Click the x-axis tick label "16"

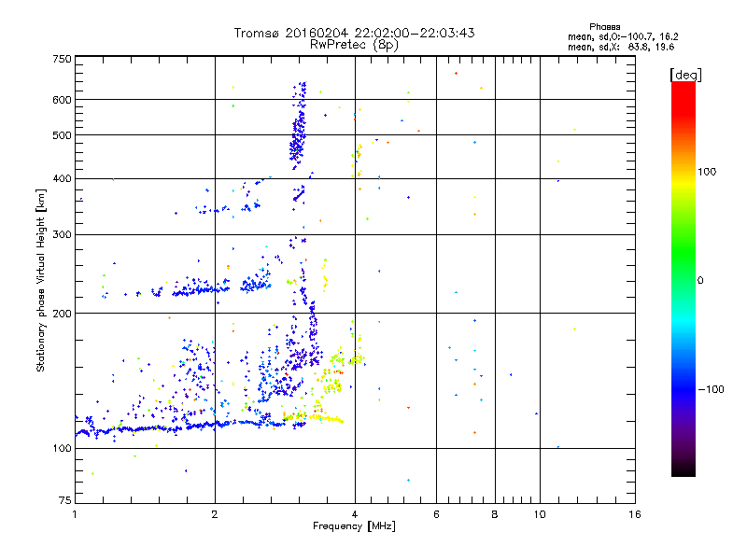tap(635, 514)
